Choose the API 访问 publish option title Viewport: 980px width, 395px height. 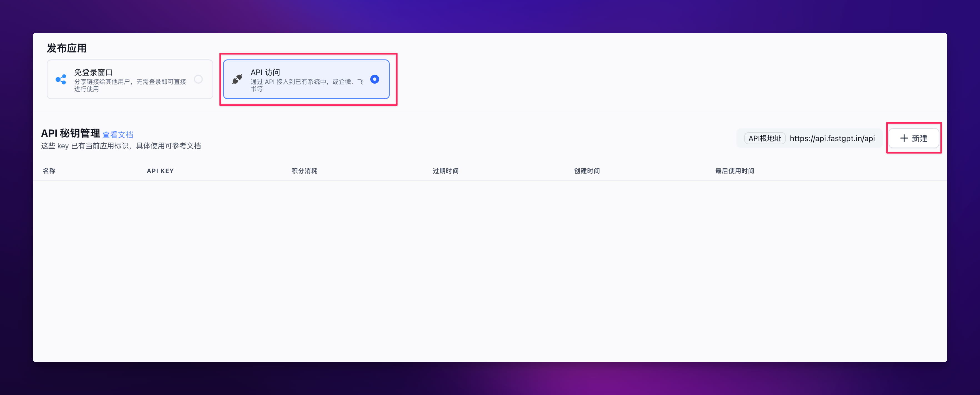tap(265, 72)
